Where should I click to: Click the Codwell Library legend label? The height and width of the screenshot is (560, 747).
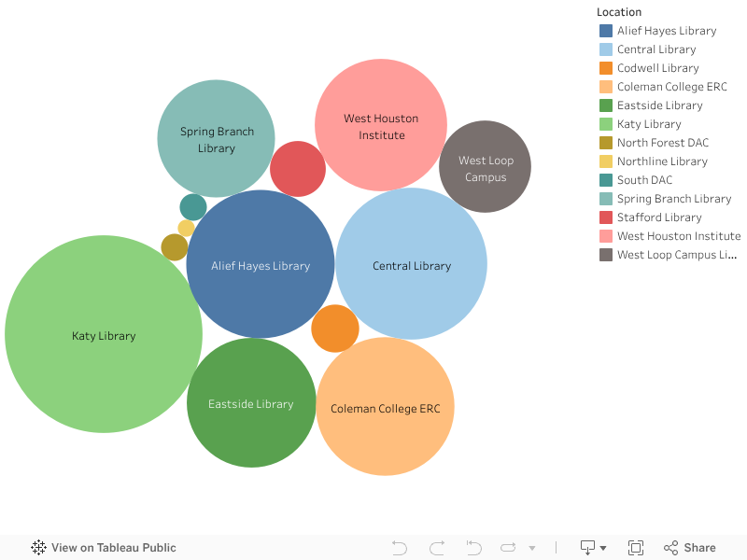click(x=658, y=68)
